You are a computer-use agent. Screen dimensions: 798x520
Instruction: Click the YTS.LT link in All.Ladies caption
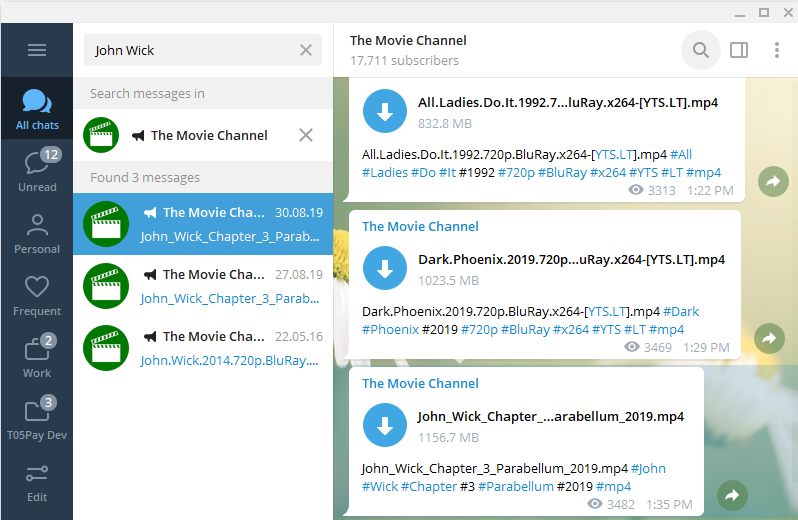click(x=614, y=154)
